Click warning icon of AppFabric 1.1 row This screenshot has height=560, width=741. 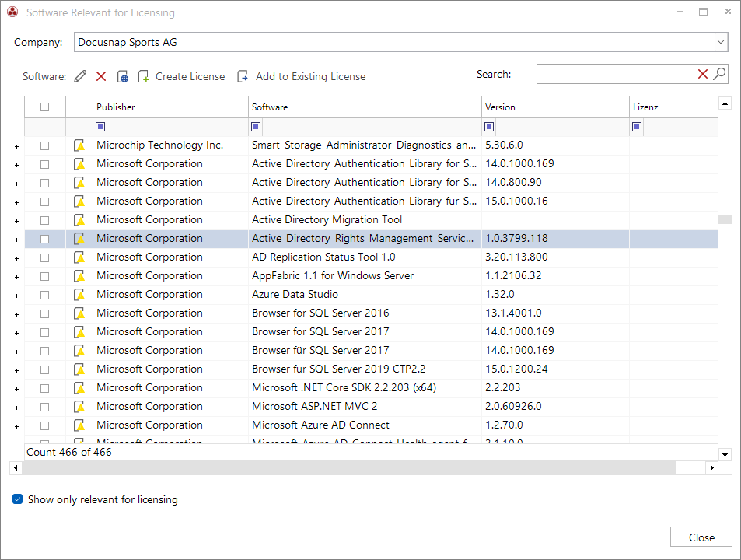tap(79, 276)
